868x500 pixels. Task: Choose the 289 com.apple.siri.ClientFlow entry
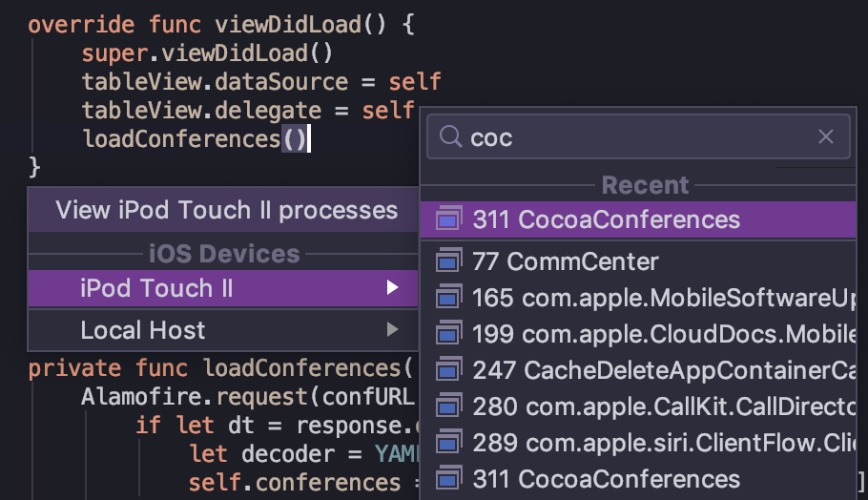point(663,443)
